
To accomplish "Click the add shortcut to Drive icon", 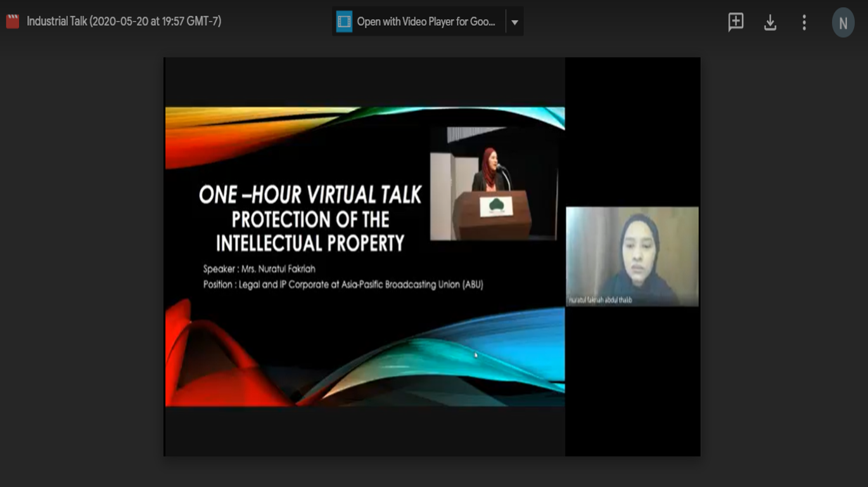I will click(736, 22).
